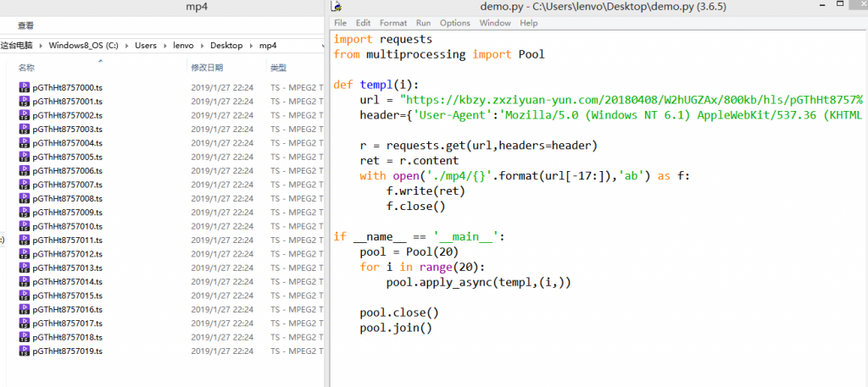Select file name pGThHt8757013.ts
Screen dimensions: 868x387
click(68, 268)
